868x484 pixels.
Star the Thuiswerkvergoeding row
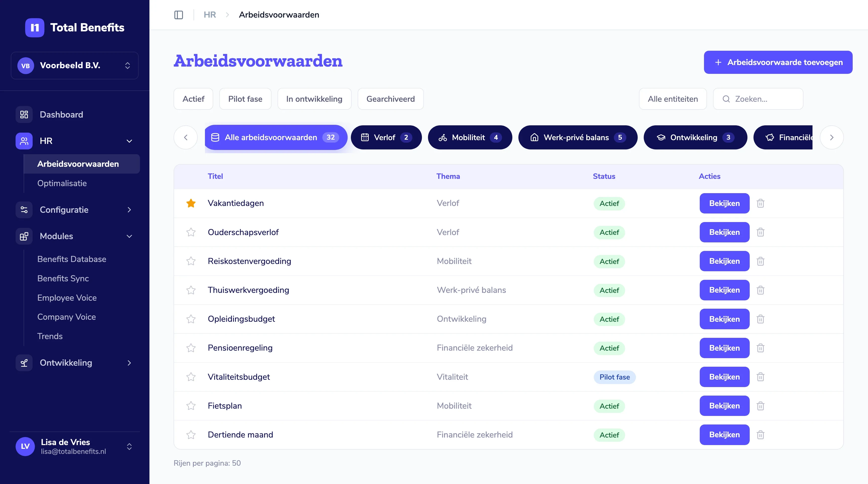click(x=191, y=290)
